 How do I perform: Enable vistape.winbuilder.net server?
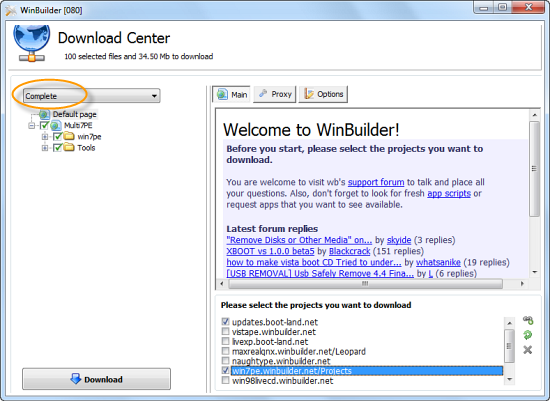pos(226,331)
